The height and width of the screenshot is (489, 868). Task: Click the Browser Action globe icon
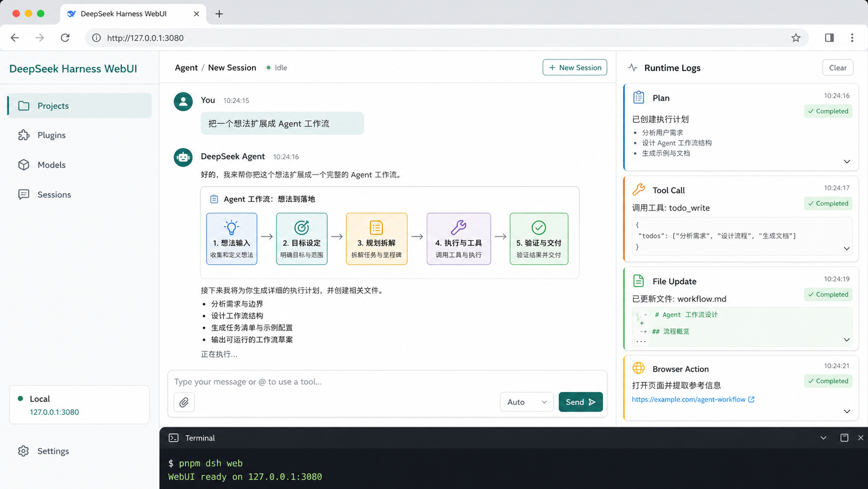[639, 368]
